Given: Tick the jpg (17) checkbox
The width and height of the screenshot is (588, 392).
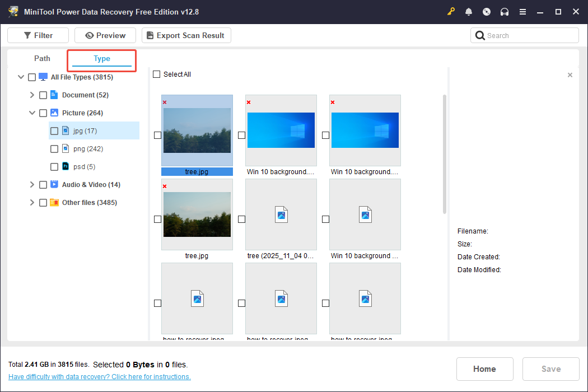Looking at the screenshot, I should coord(54,131).
